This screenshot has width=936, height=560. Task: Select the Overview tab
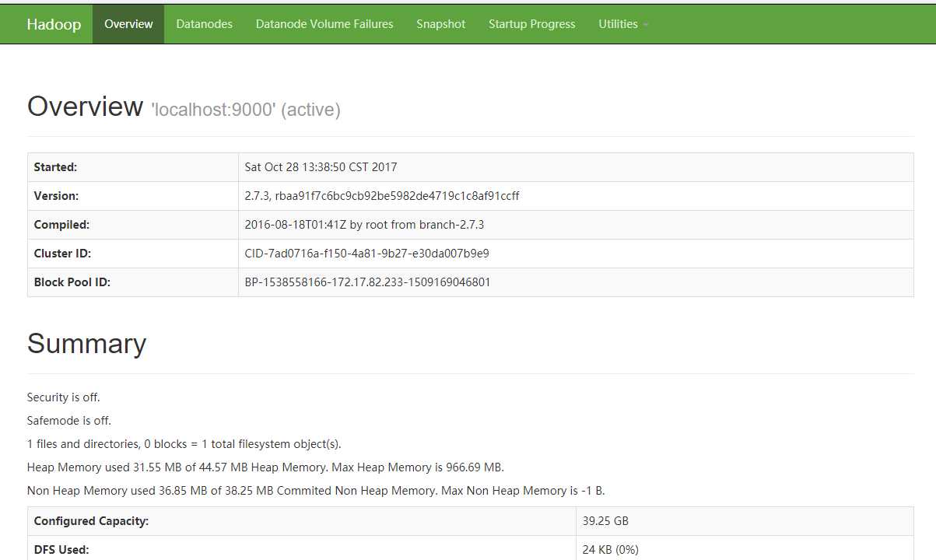point(128,24)
